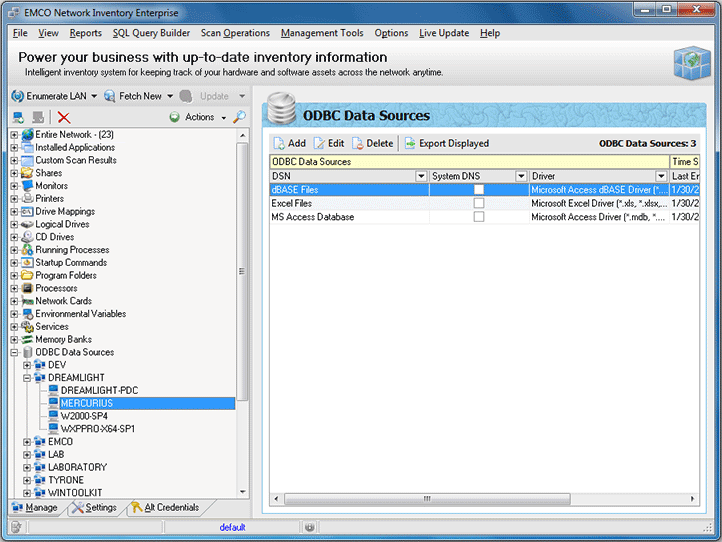This screenshot has height=542, width=722.
Task: Select the W2000-SP4 machine in tree
Action: pyautogui.click(x=86, y=415)
